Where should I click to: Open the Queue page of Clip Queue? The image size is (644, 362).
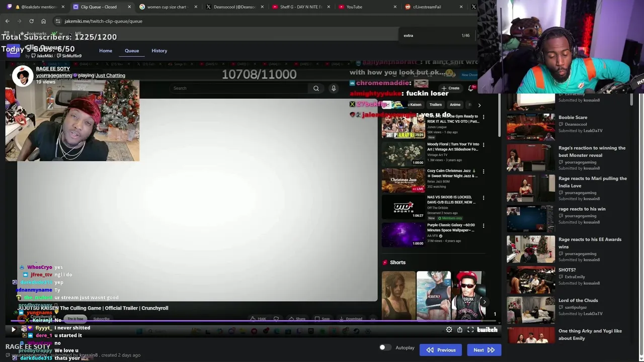pos(132,51)
